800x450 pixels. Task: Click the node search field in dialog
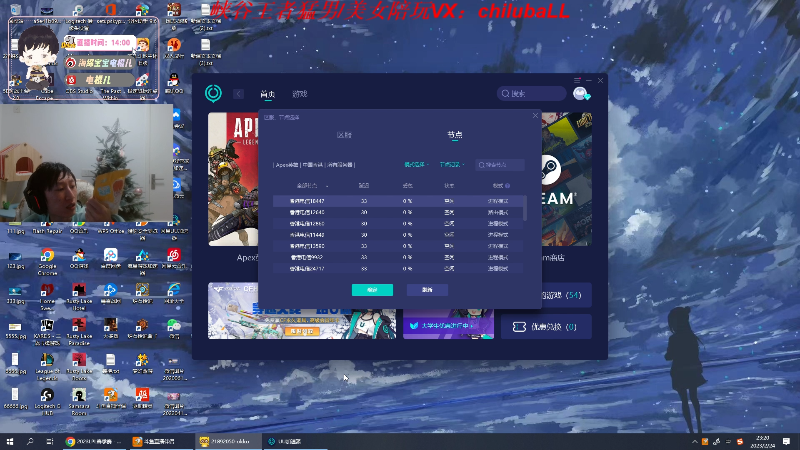point(499,165)
